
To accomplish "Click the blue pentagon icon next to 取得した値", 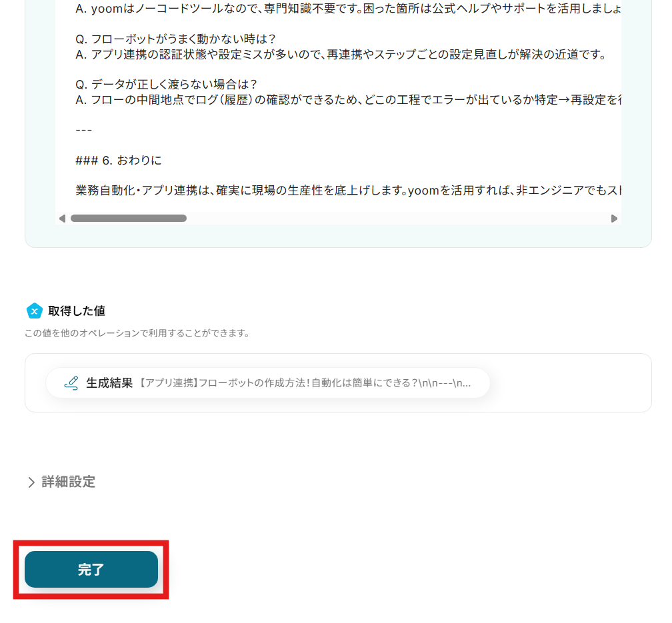I will click(x=34, y=311).
